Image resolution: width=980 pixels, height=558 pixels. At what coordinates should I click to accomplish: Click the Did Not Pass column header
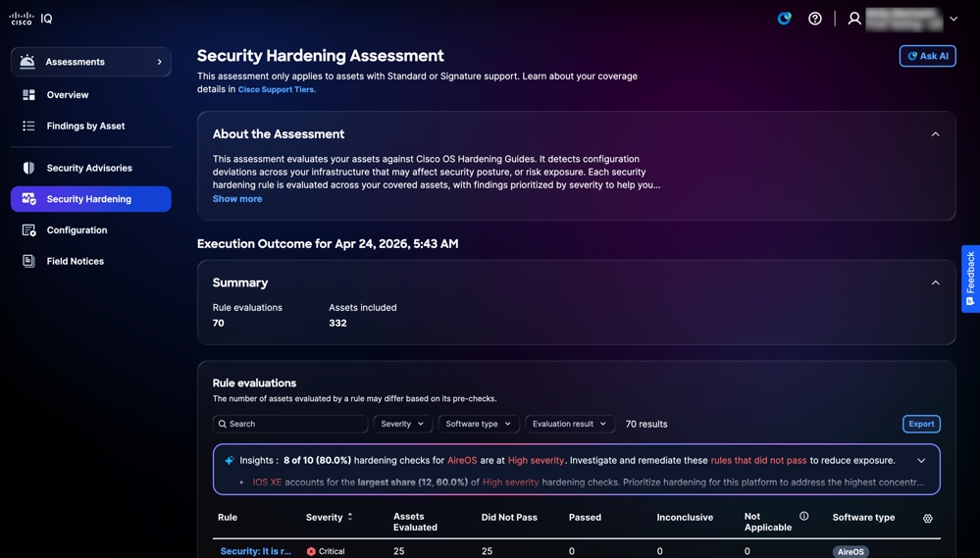pos(509,518)
